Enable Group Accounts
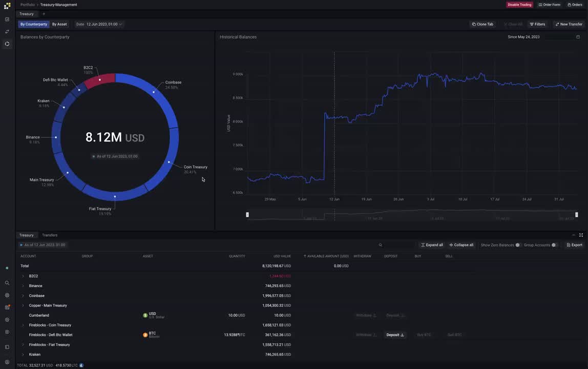 click(554, 245)
